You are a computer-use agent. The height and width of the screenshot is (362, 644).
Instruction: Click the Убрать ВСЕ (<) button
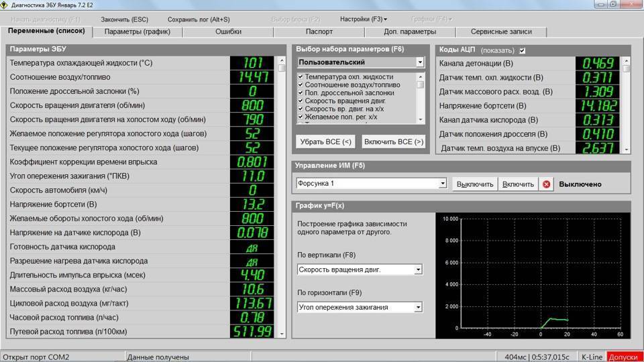click(x=326, y=141)
